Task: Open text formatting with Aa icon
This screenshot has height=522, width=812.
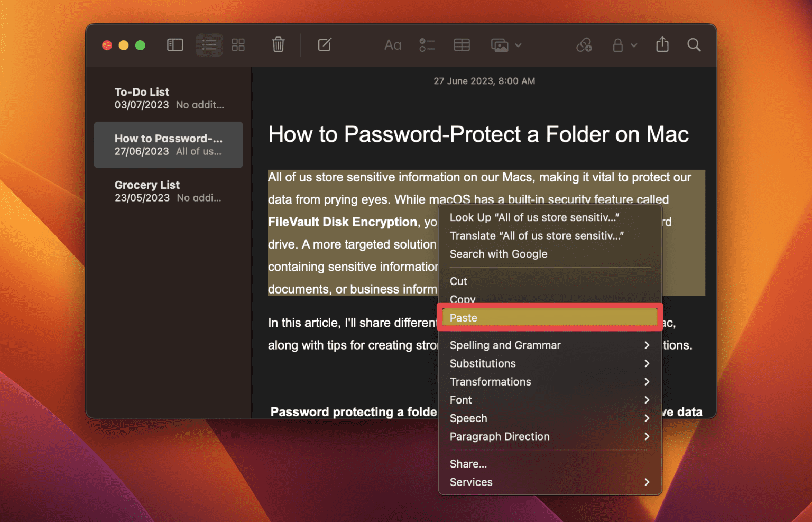Action: (x=393, y=45)
